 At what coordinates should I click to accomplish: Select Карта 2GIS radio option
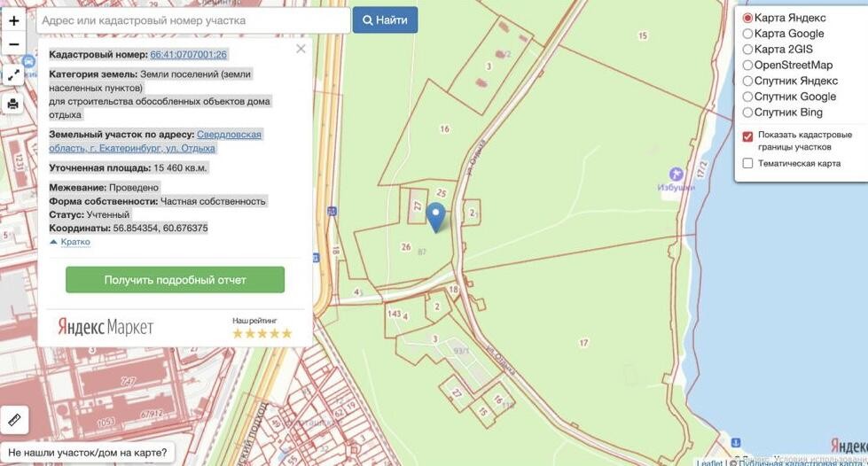point(747,50)
